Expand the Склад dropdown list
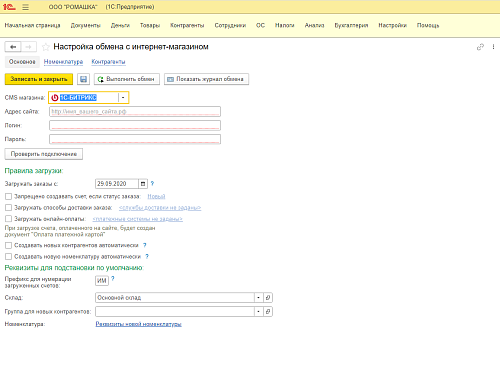 point(259,298)
